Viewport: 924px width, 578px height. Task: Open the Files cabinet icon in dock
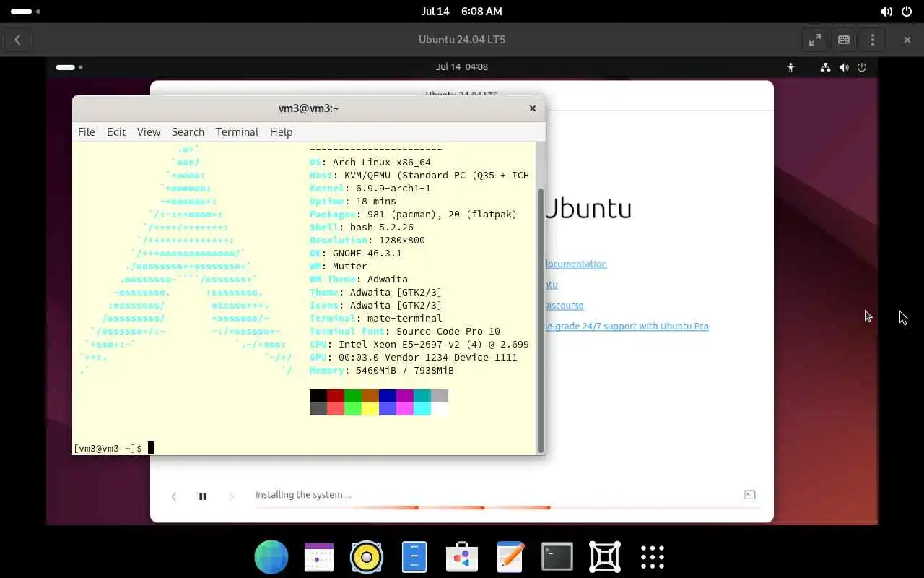[414, 557]
